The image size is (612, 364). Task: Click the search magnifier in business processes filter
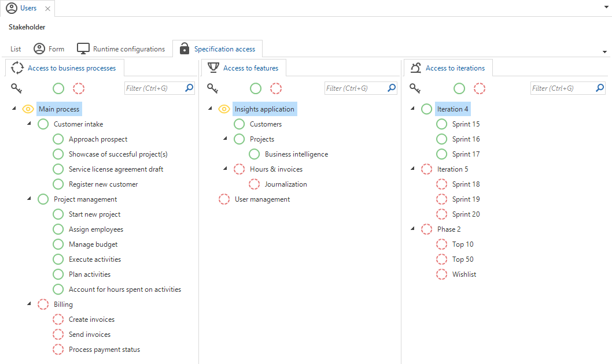(x=189, y=88)
